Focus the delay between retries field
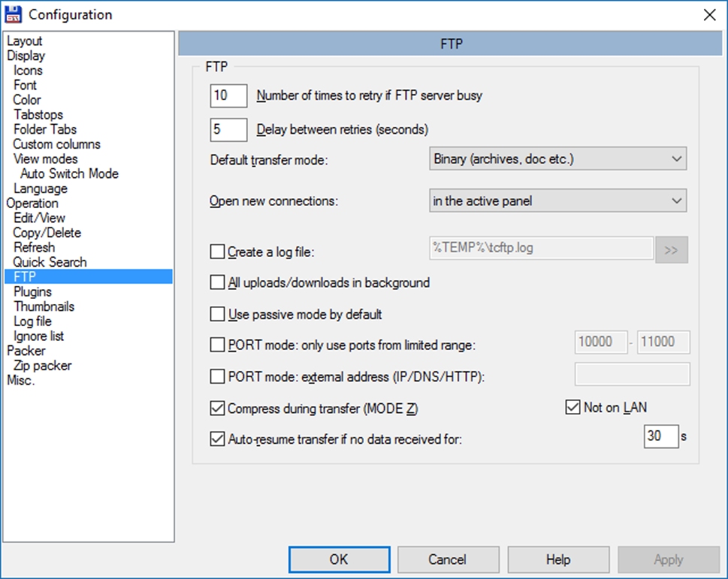 (x=228, y=129)
